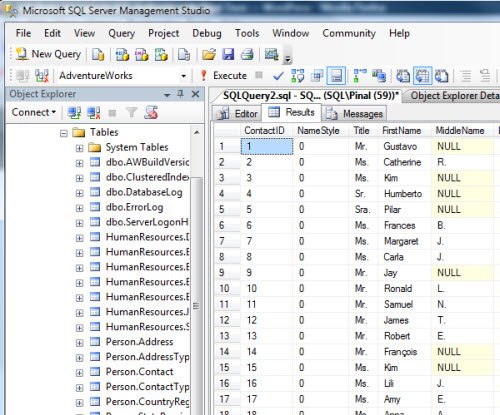Expand the dbo.ErrorLog table node
Image resolution: width=500 pixels, height=415 pixels.
(x=79, y=208)
